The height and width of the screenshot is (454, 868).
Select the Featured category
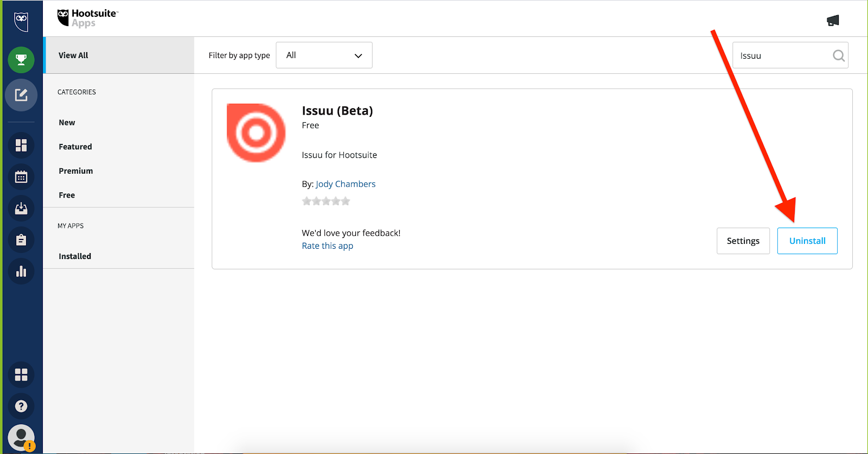(75, 147)
